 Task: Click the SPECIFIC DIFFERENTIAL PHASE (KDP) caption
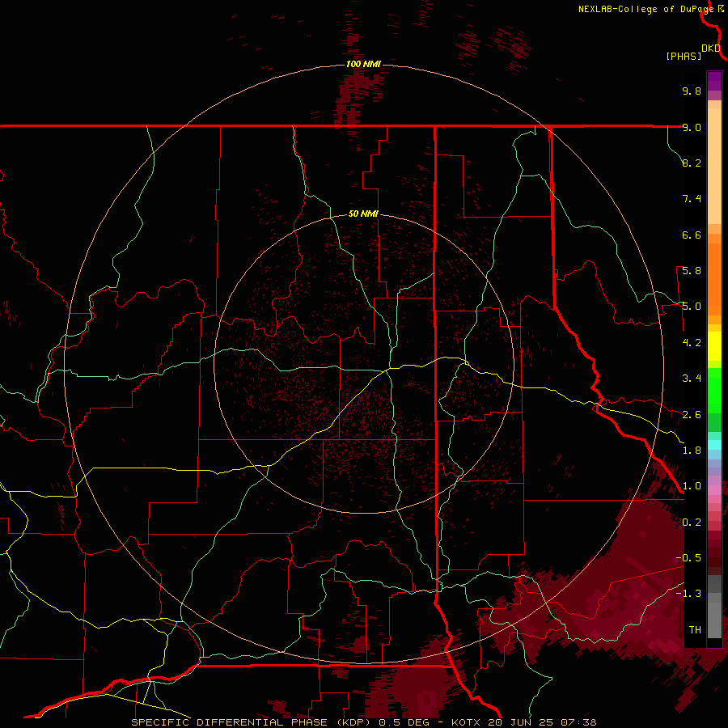coord(253,722)
